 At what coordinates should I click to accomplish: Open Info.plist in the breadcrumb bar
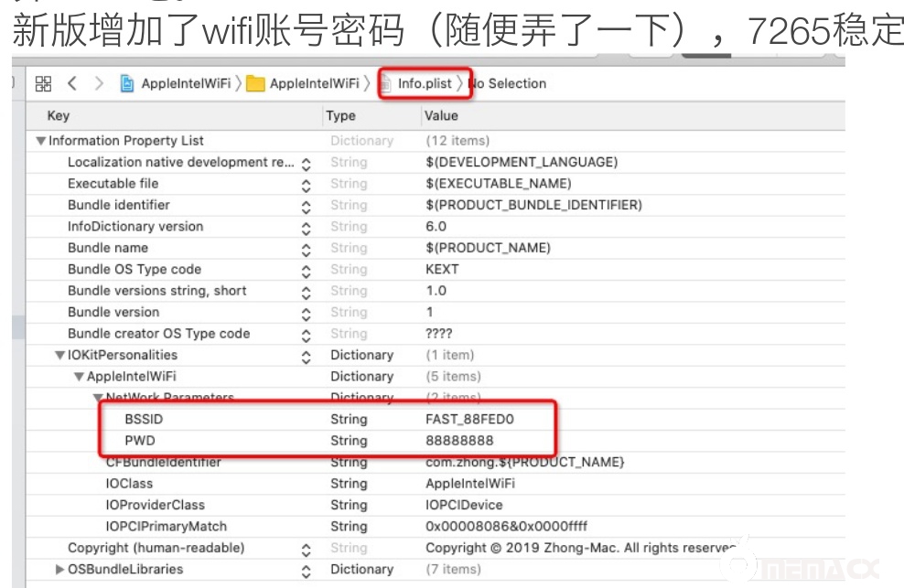click(424, 83)
